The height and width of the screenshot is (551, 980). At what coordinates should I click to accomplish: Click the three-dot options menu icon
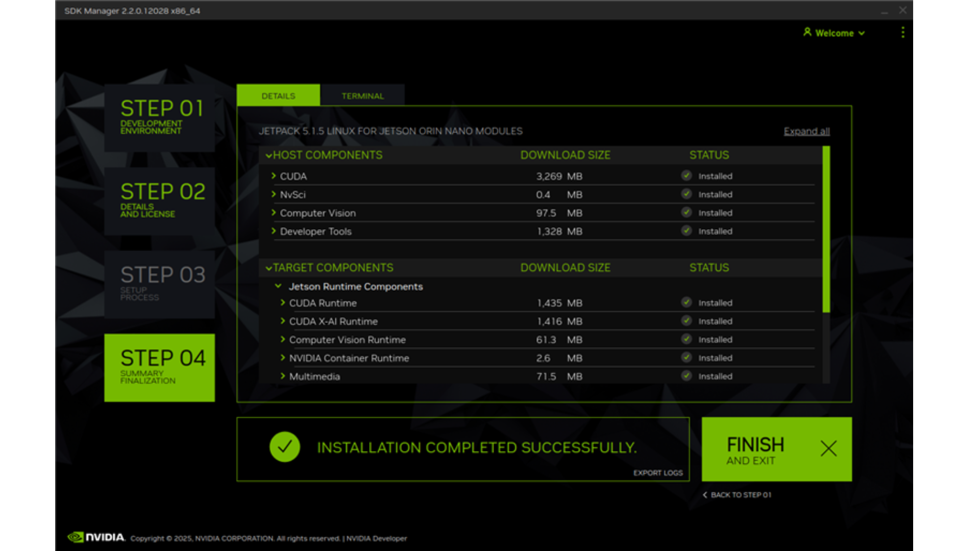tap(902, 33)
